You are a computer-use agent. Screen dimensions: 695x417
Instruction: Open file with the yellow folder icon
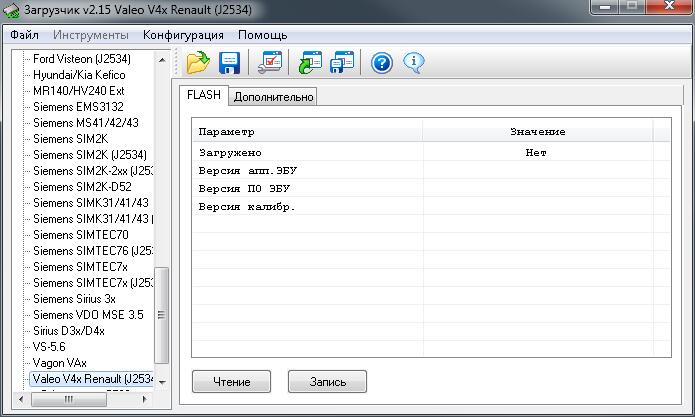(x=198, y=62)
